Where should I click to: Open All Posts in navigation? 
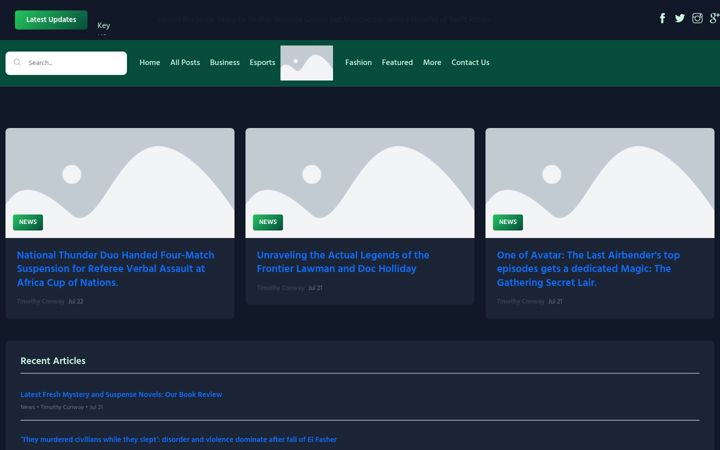(185, 62)
